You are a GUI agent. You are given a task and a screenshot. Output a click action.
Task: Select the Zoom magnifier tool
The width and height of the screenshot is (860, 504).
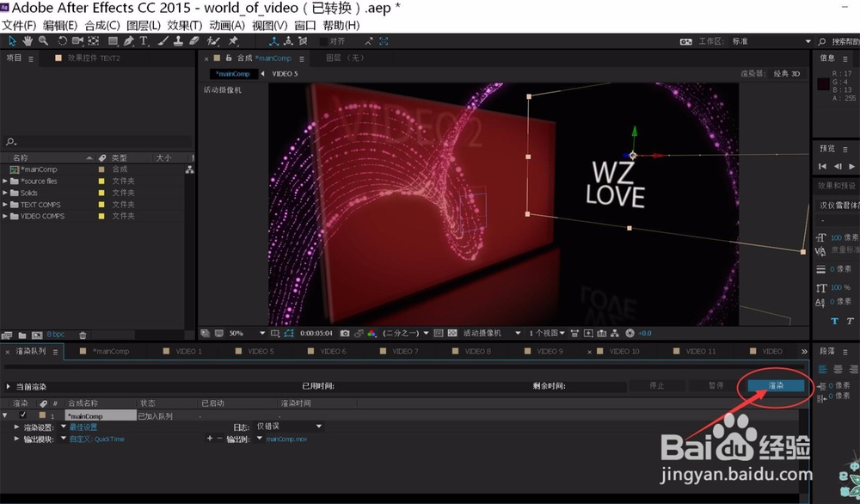(x=43, y=41)
